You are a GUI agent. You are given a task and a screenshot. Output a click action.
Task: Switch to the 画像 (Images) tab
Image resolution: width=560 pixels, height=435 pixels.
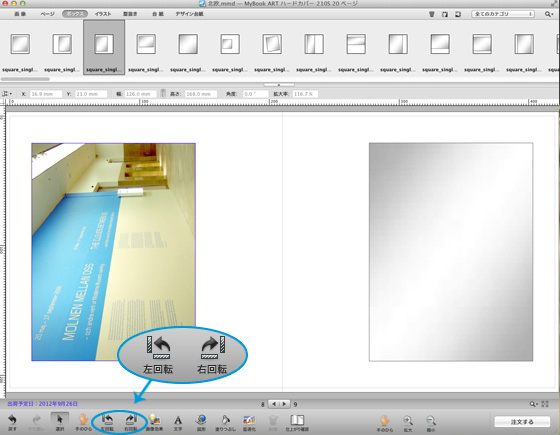click(x=20, y=14)
